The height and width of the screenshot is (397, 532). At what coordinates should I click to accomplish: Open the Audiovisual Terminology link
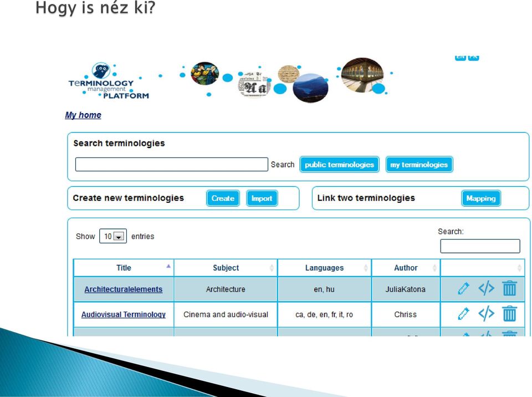click(x=124, y=314)
